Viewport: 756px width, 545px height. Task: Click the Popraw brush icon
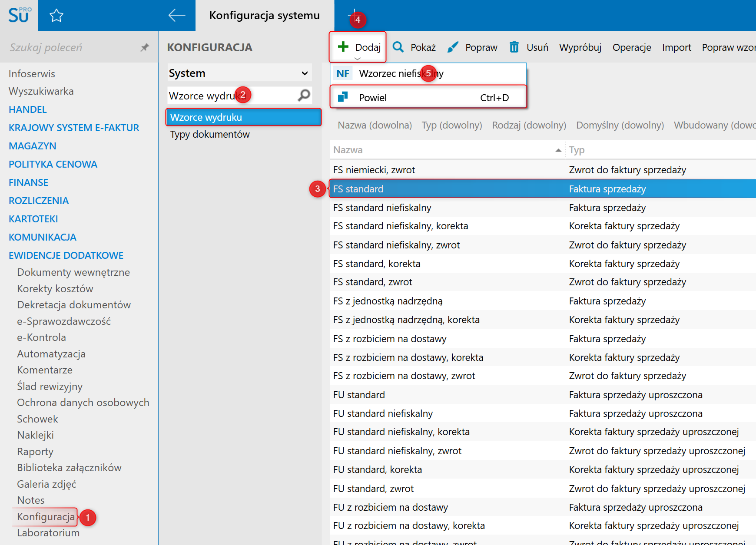[453, 47]
